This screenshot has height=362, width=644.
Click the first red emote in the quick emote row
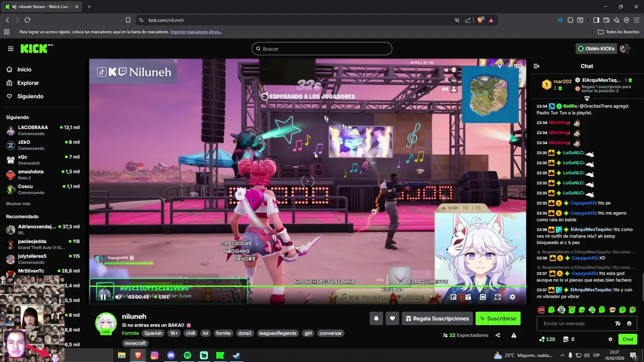coord(541,310)
